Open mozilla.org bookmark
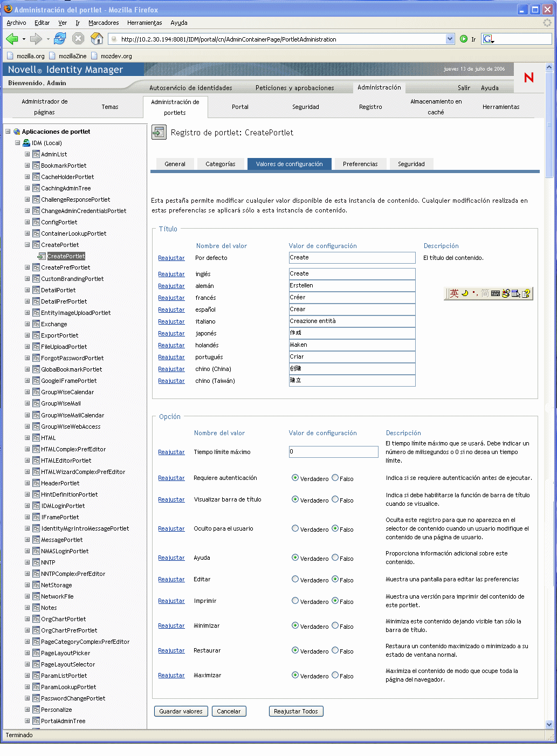 [26, 56]
